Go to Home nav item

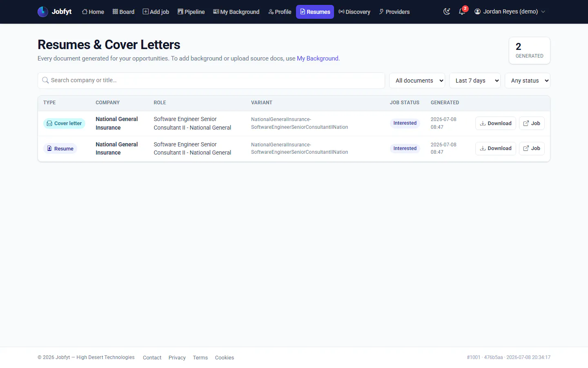click(x=93, y=12)
